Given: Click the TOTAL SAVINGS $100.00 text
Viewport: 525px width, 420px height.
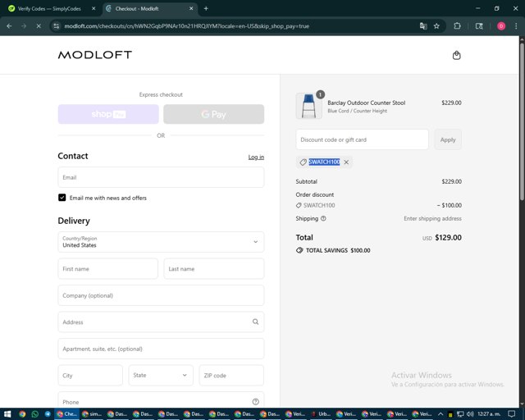Looking at the screenshot, I should coord(338,250).
